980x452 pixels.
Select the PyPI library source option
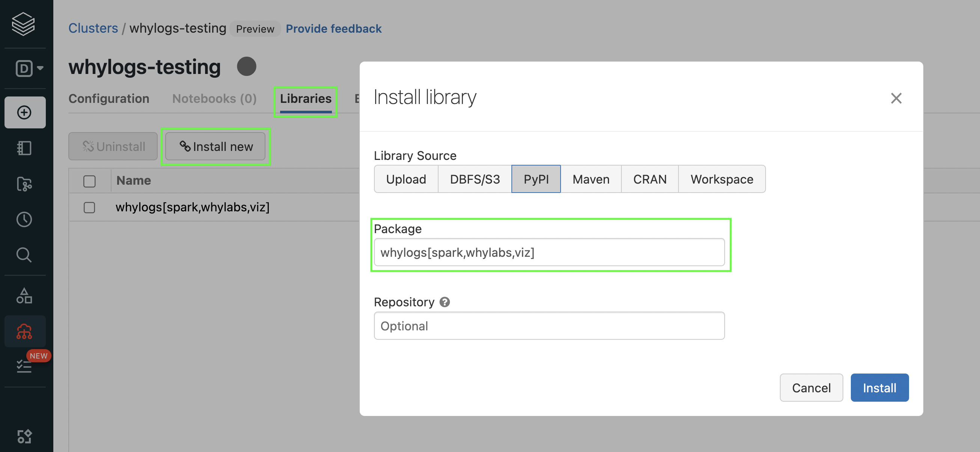tap(536, 179)
